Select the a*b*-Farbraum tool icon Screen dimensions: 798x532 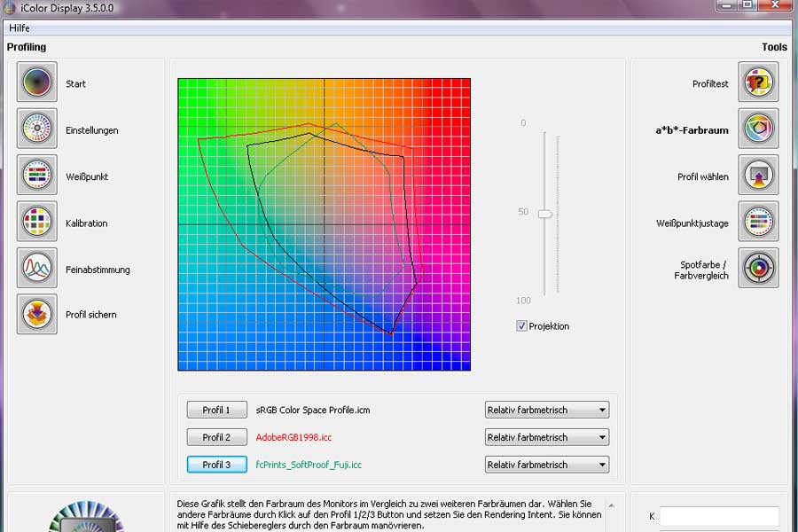coord(758,129)
